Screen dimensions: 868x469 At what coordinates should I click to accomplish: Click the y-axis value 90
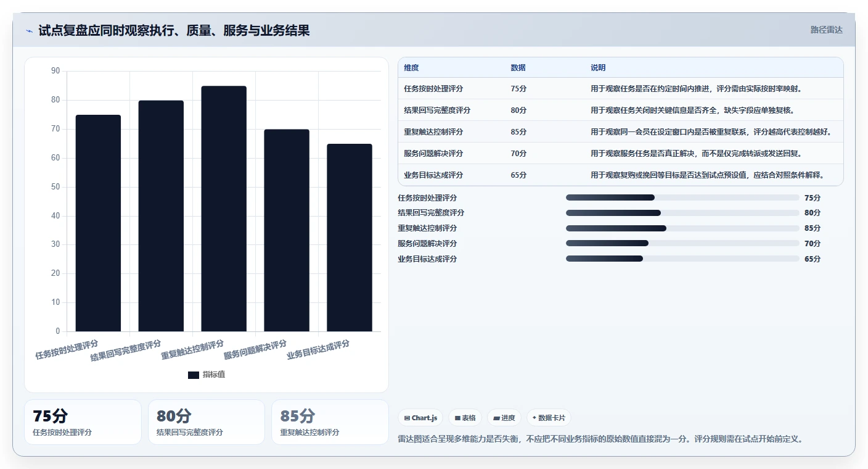pos(55,71)
